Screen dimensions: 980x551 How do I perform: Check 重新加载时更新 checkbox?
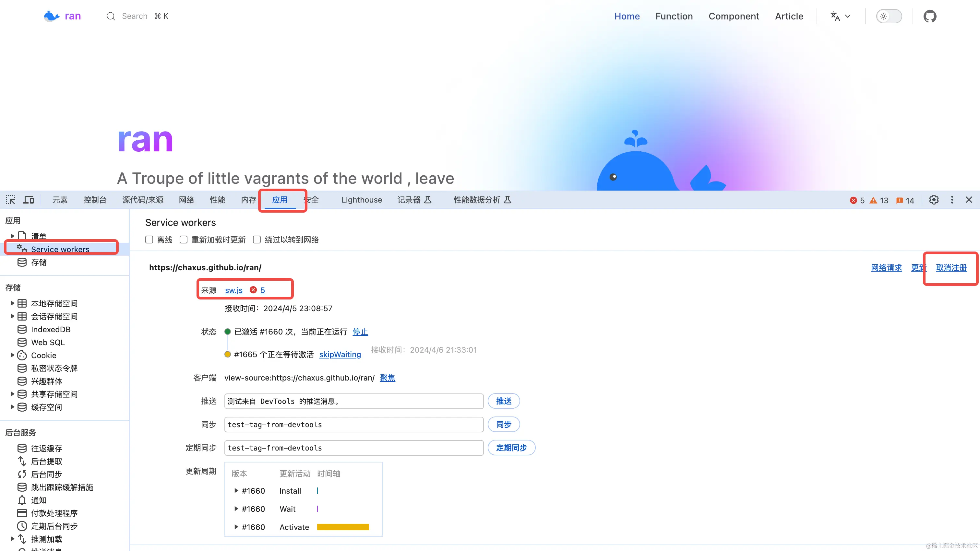click(x=184, y=240)
